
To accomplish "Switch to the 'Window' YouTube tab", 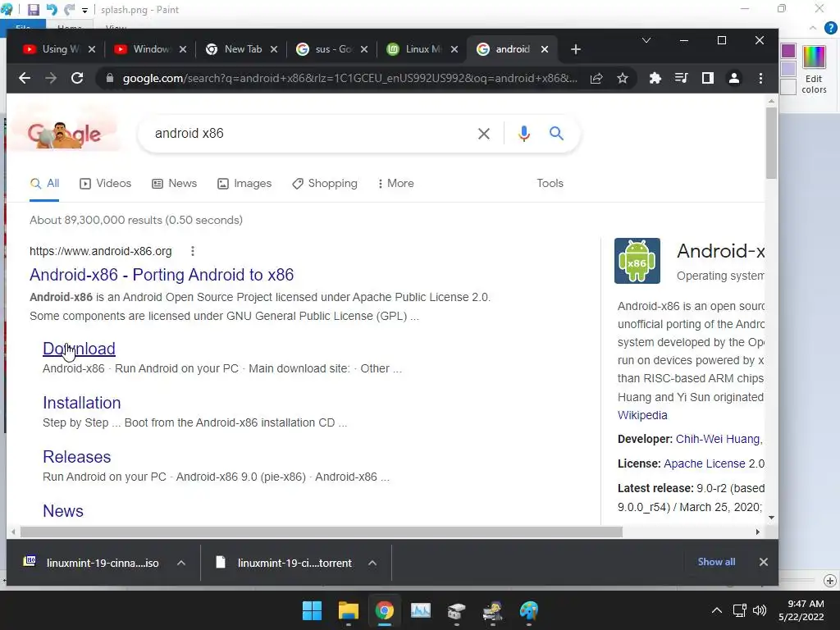I will pos(143,49).
